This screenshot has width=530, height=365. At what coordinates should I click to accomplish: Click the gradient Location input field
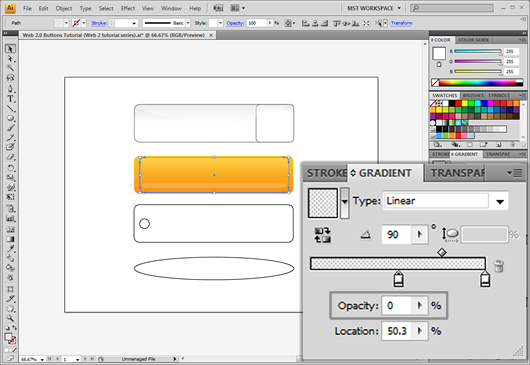[x=396, y=331]
